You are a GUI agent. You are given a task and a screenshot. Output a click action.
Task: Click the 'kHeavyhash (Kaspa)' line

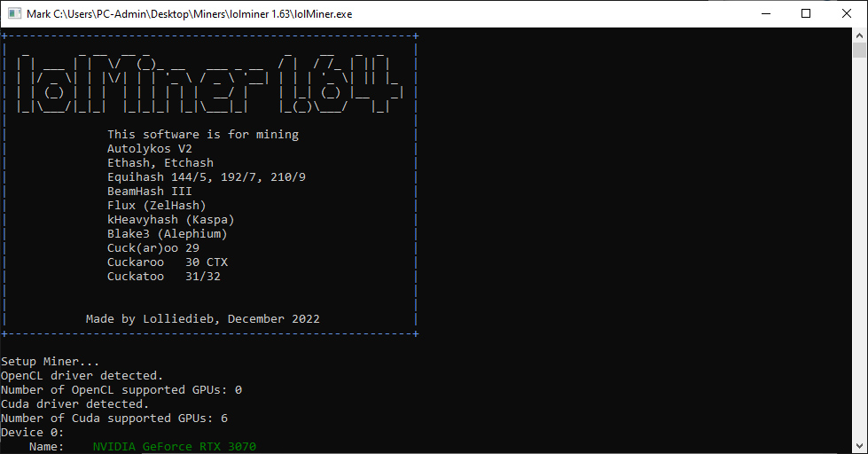(x=170, y=220)
